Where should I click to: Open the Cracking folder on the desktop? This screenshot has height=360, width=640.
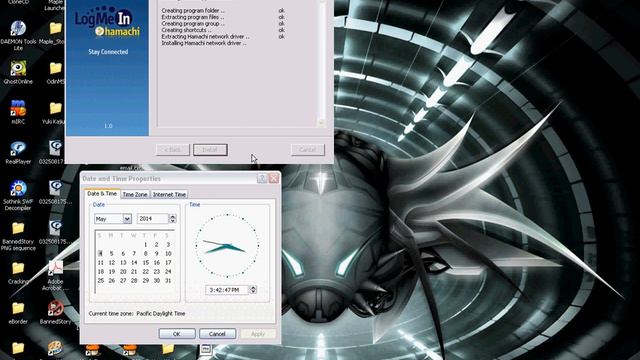click(18, 268)
